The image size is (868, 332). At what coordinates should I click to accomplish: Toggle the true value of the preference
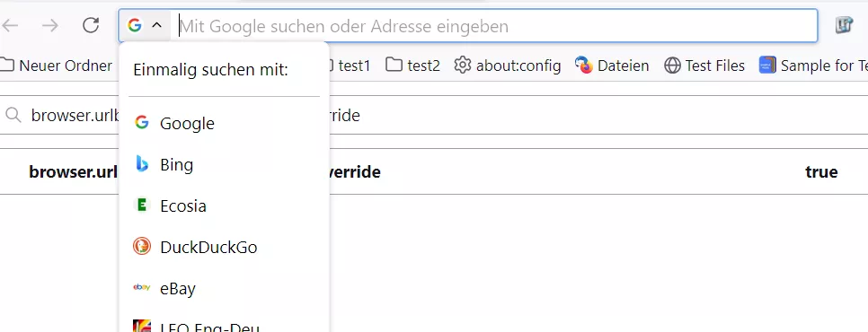[821, 171]
